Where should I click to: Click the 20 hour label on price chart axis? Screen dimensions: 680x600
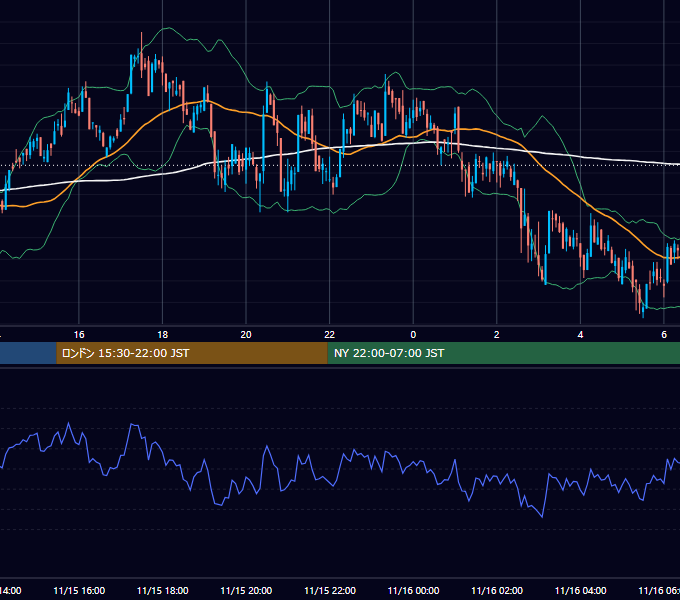click(246, 335)
